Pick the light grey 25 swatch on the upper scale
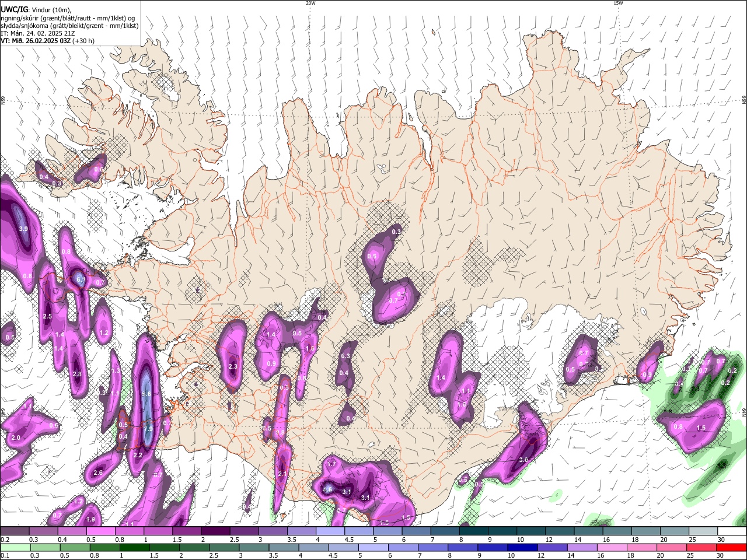Image resolution: width=747 pixels, height=560 pixels. [703, 531]
